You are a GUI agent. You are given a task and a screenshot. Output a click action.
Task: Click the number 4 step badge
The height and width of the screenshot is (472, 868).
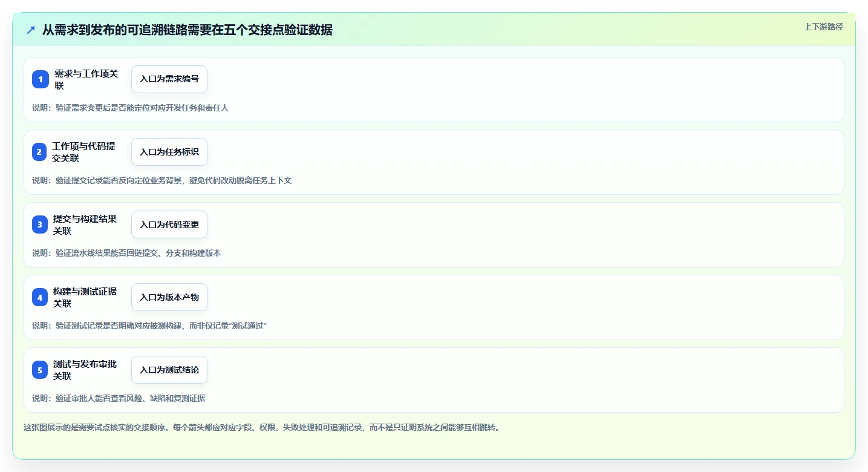[39, 297]
